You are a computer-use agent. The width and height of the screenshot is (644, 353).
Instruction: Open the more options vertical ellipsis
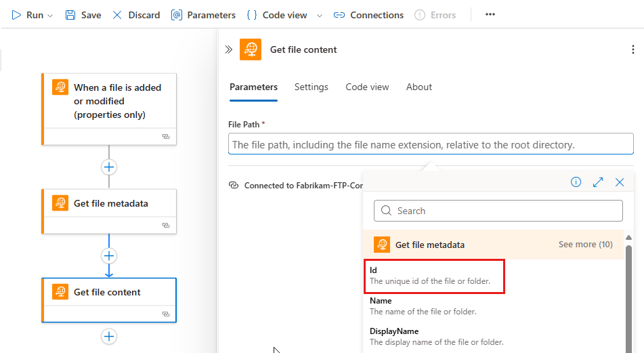click(x=632, y=49)
